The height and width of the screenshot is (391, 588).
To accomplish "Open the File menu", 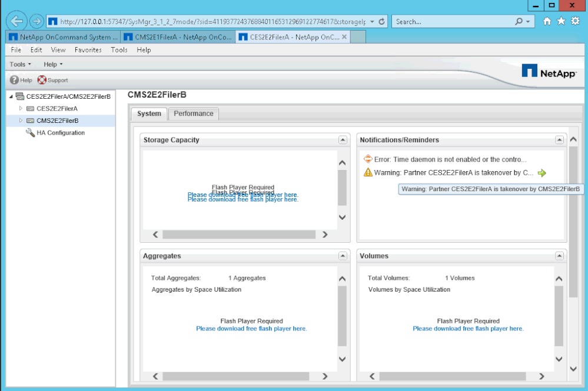I will pos(16,50).
